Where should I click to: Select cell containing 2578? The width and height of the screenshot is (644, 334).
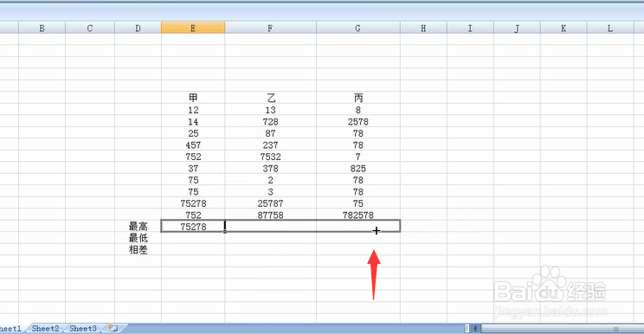coord(358,122)
